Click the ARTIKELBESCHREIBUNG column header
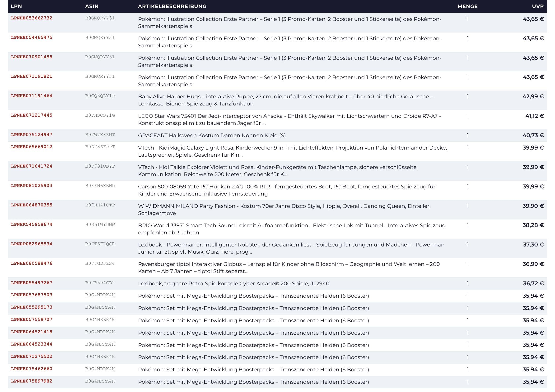The image size is (555, 392). click(172, 6)
